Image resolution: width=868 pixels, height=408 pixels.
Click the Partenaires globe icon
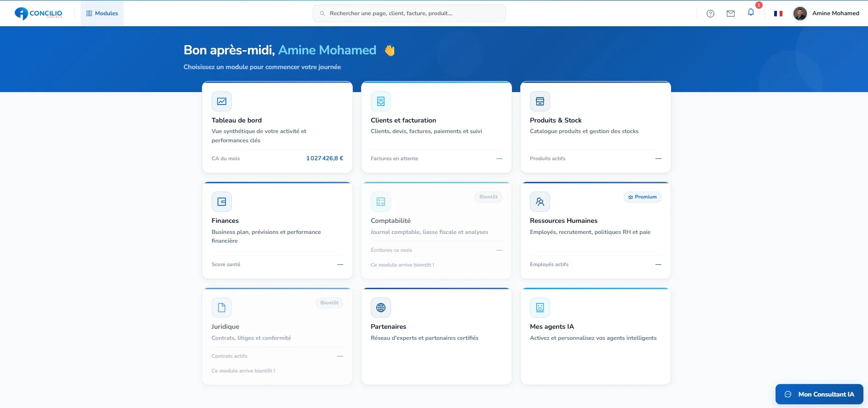381,308
